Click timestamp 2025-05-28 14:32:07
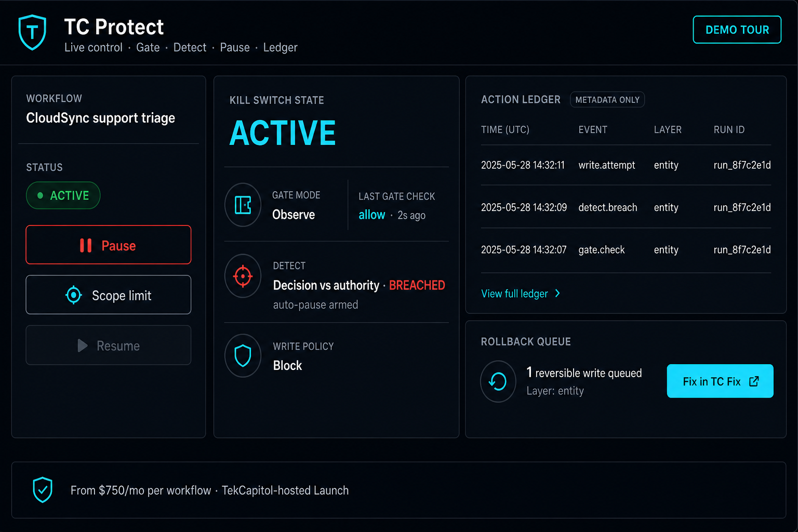 pos(524,250)
